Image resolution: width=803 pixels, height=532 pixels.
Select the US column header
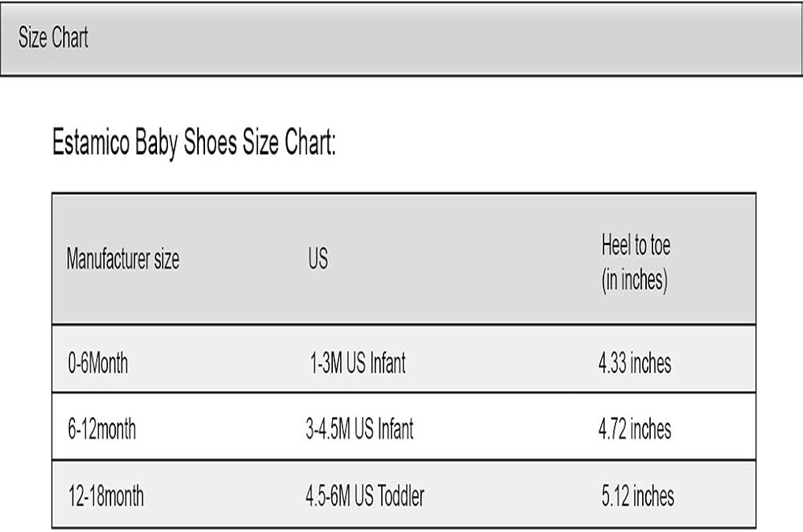click(318, 259)
